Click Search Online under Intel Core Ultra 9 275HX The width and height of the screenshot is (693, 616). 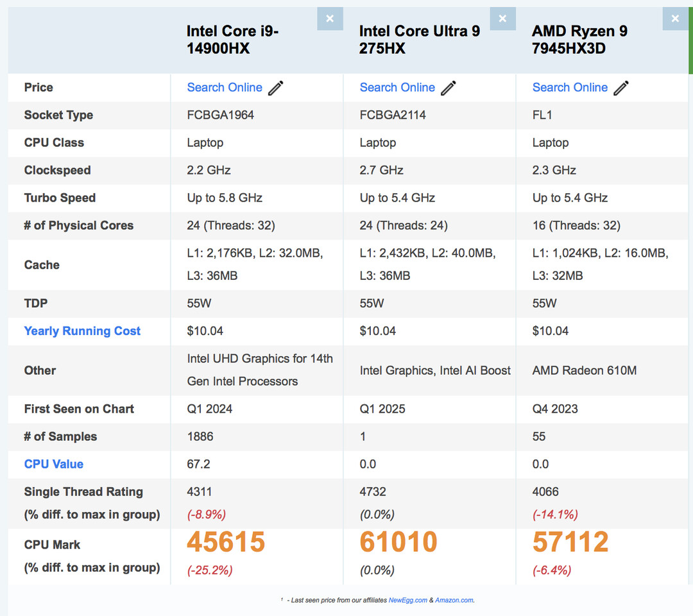397,87
